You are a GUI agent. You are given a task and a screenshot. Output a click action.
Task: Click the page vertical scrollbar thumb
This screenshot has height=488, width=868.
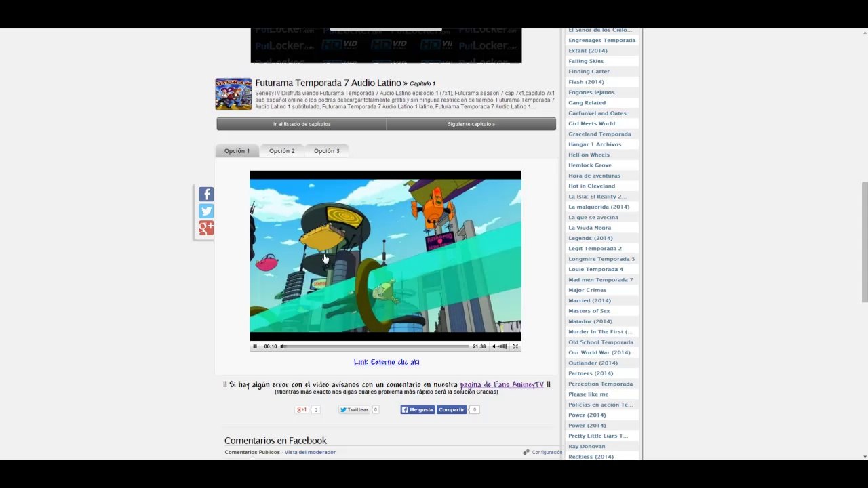pos(864,242)
